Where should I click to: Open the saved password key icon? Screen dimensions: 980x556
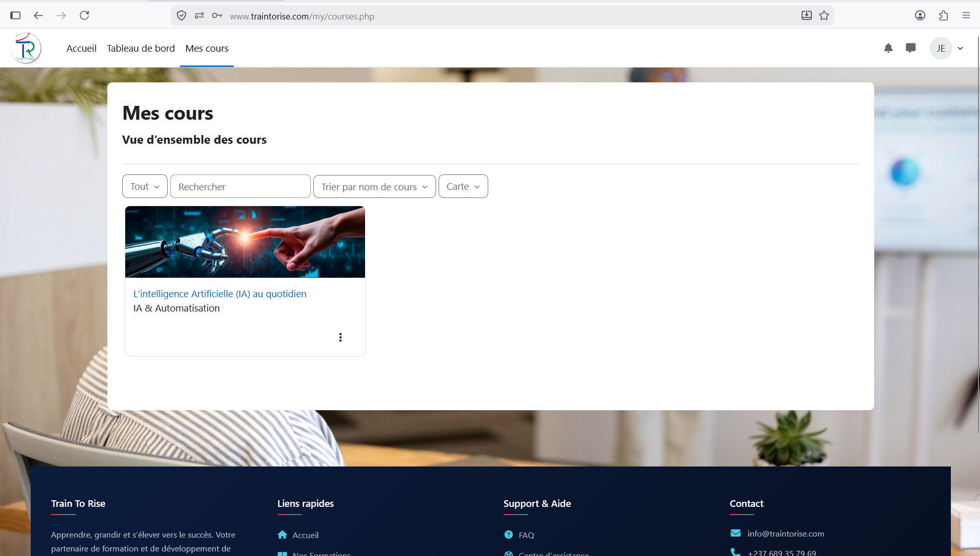(x=217, y=15)
